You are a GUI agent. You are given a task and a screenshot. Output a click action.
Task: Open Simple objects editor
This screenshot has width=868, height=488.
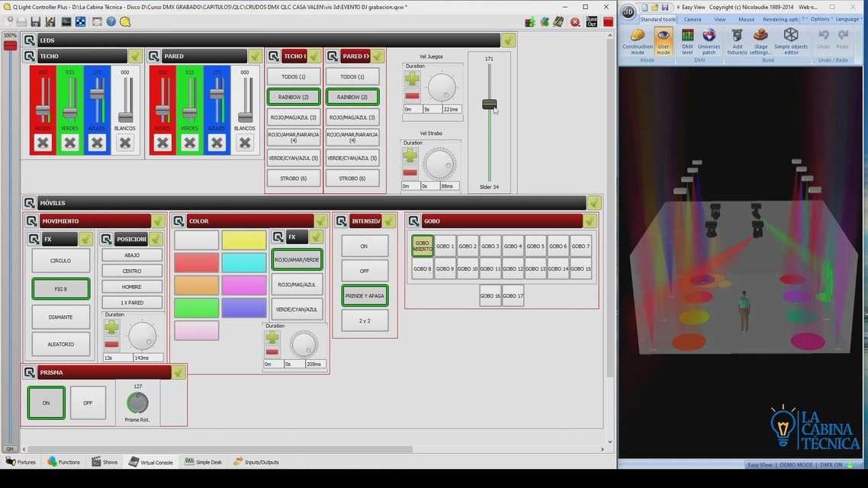tap(790, 41)
